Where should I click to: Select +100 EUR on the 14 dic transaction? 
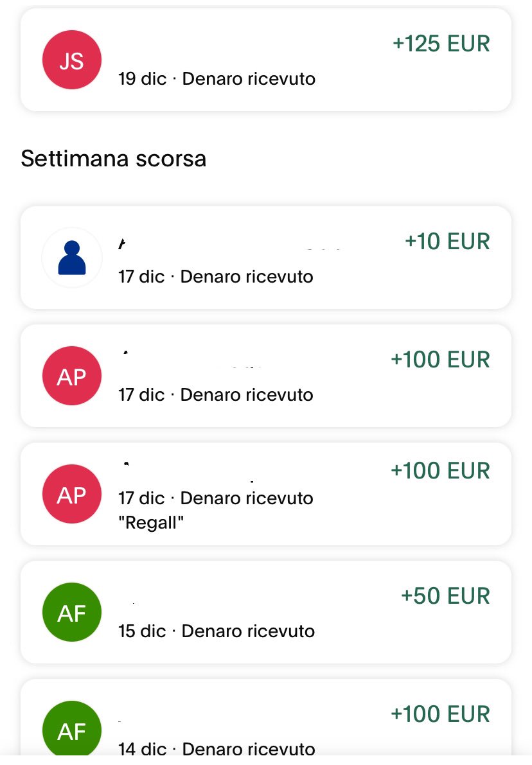click(x=440, y=714)
